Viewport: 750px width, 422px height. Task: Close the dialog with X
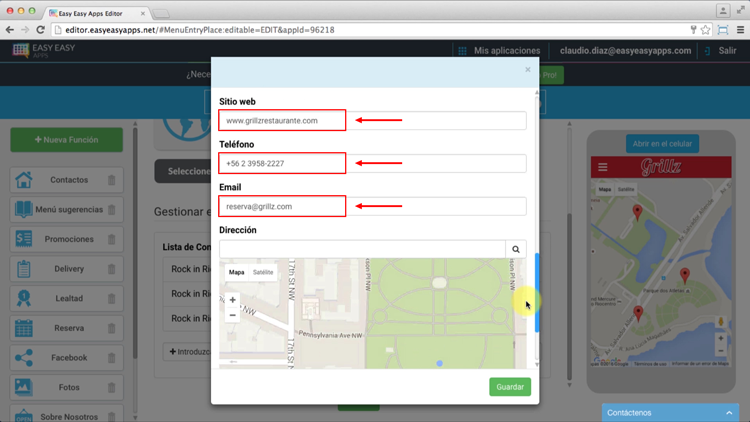point(528,69)
